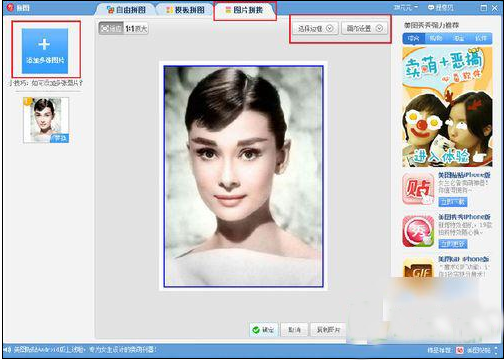This screenshot has width=504, height=360.
Task: Open the 卖萌+恶搞 promotional banner
Action: coord(447,107)
